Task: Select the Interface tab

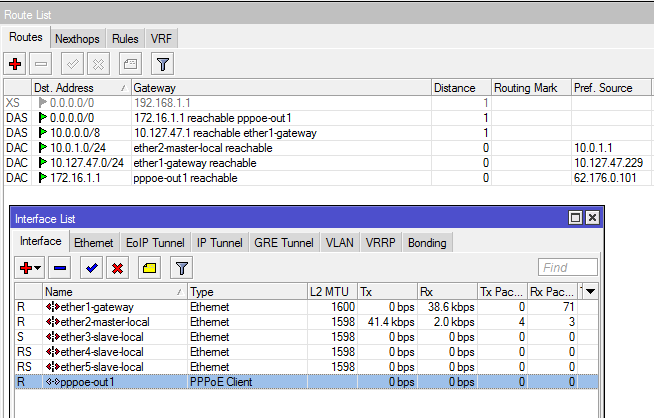Action: coord(41,241)
